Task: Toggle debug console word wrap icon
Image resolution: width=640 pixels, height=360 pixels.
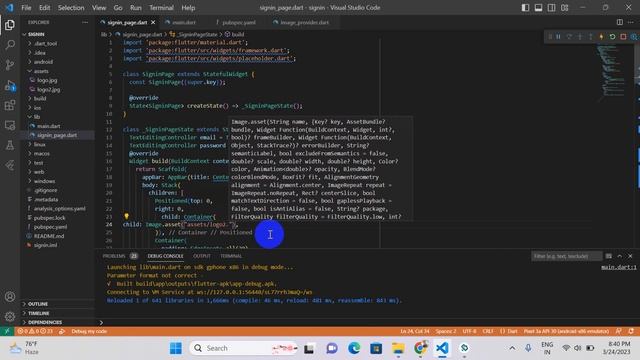Action: (609, 256)
